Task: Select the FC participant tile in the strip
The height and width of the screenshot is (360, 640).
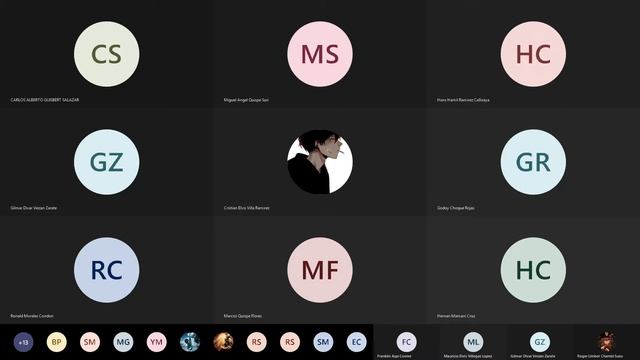Action: [407, 342]
